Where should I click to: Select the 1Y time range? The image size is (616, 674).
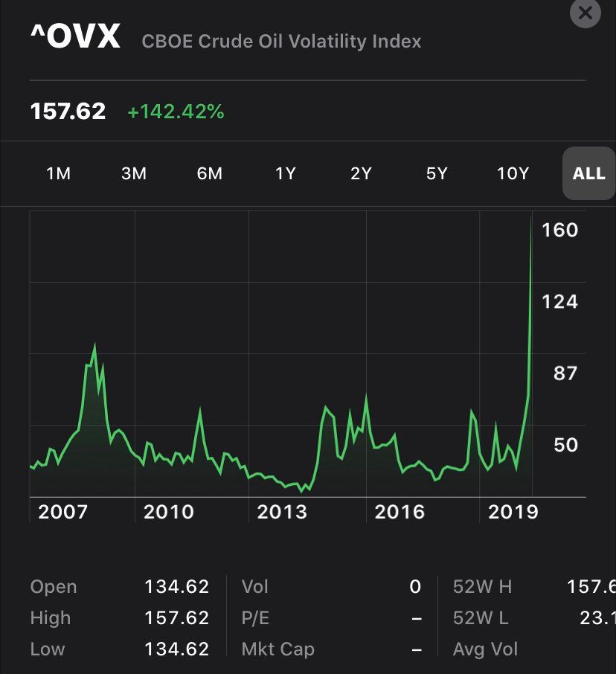click(286, 173)
